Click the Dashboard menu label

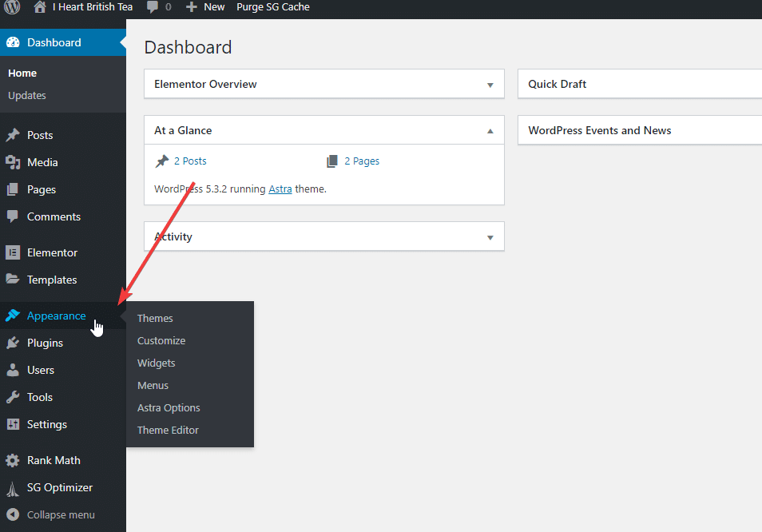click(x=54, y=43)
